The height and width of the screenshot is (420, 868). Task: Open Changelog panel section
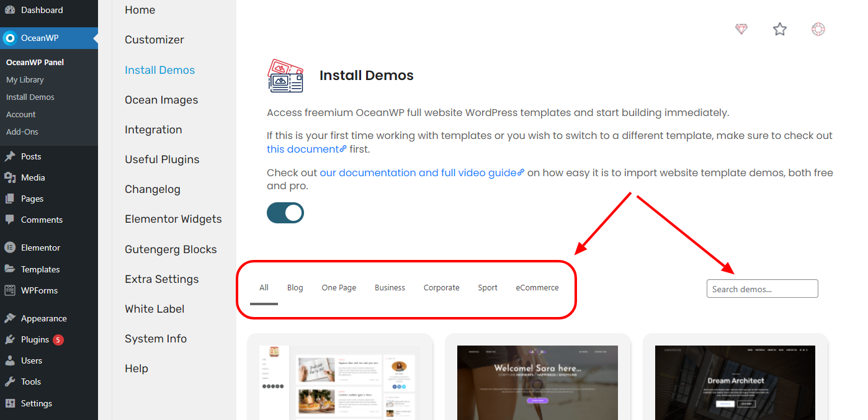(153, 189)
